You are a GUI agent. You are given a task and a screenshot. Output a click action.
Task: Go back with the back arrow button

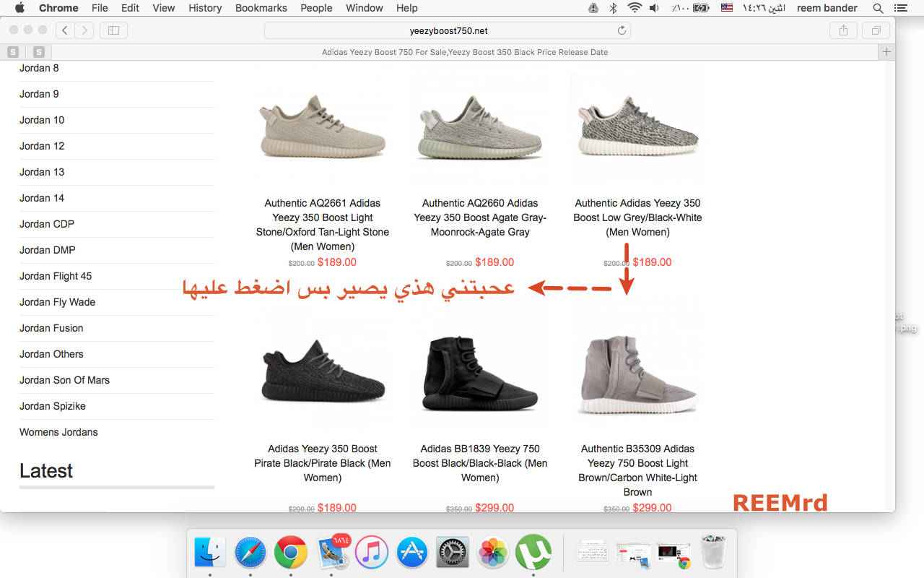coord(66,30)
